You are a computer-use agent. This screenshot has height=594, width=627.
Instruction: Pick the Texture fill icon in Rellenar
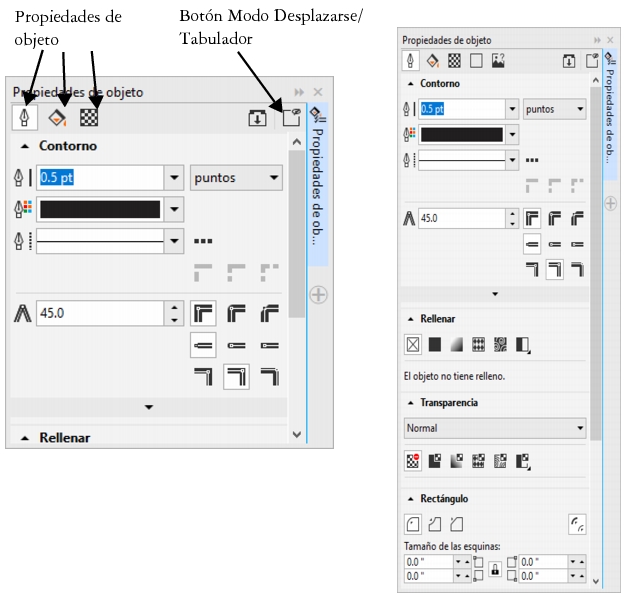pyautogui.click(x=500, y=345)
